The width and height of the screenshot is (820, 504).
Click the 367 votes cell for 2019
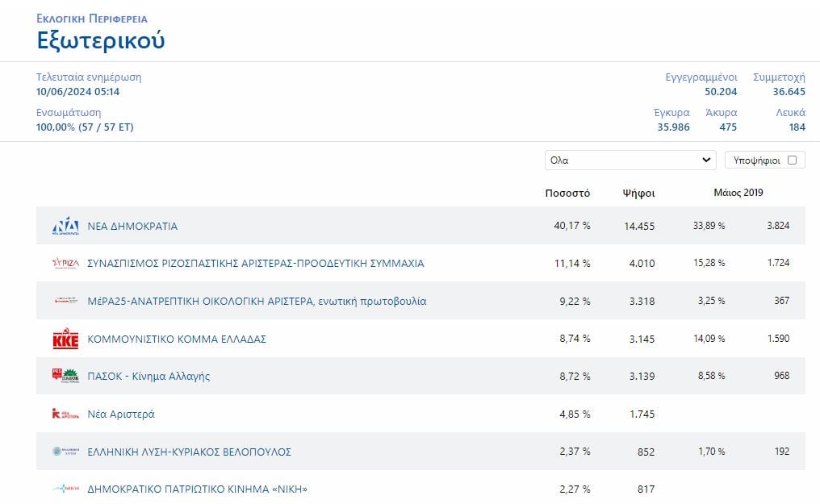click(x=782, y=301)
